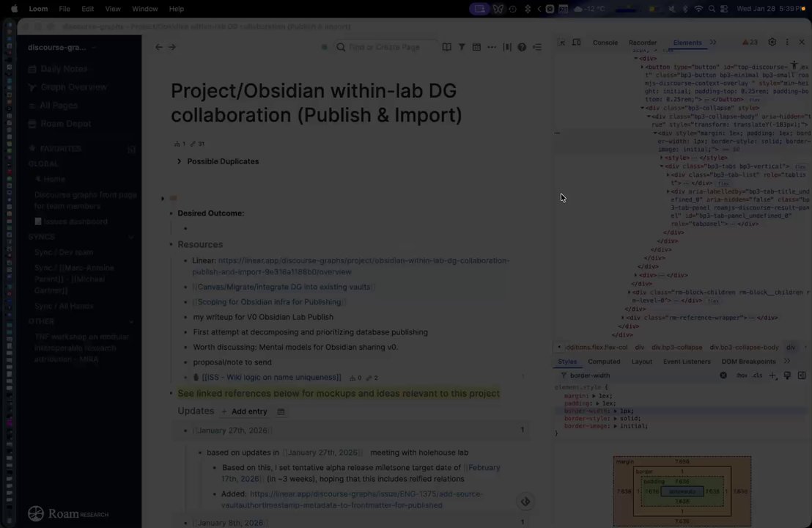
Task: Open the Scoping for Obsidian infra for Publishing link
Action: [x=269, y=301]
